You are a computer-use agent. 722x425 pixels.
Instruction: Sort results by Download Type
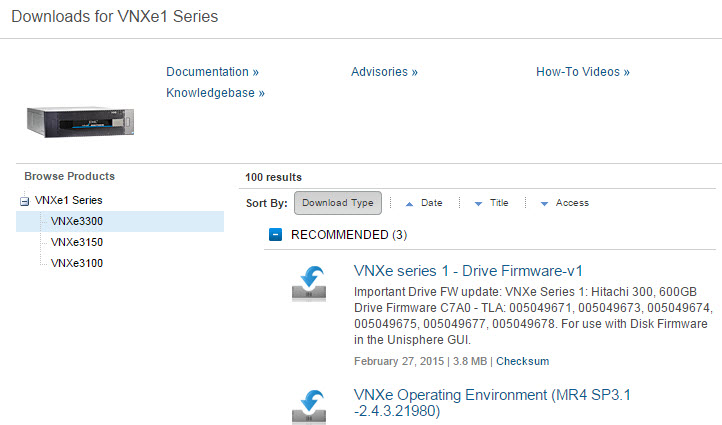point(337,203)
